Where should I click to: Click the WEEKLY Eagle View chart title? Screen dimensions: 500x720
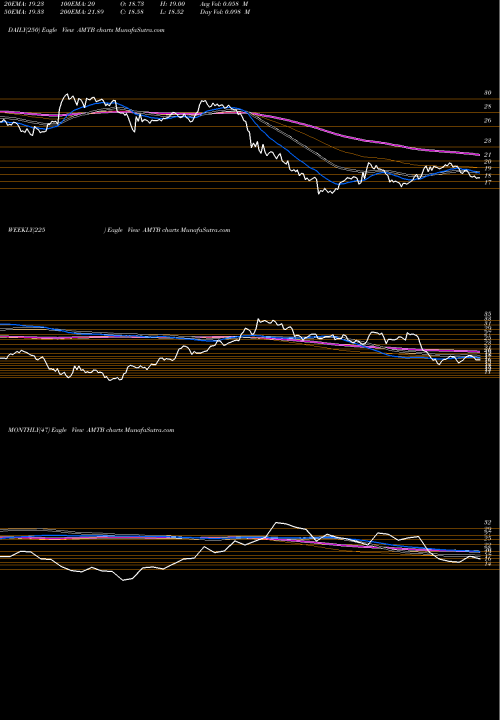(x=119, y=230)
